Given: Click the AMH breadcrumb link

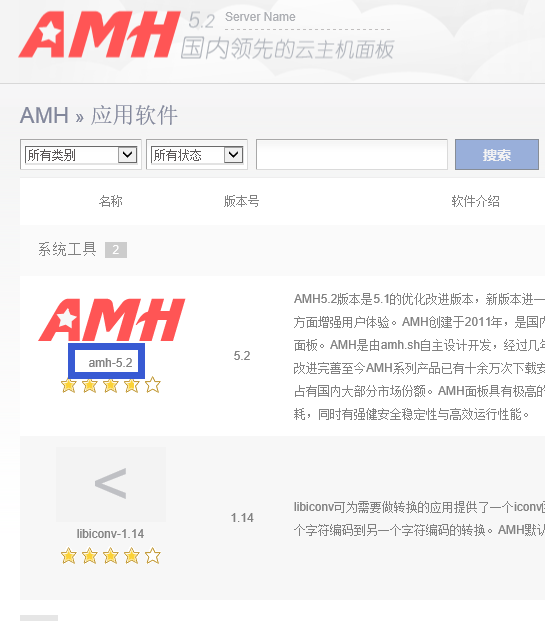Looking at the screenshot, I should click(44, 115).
